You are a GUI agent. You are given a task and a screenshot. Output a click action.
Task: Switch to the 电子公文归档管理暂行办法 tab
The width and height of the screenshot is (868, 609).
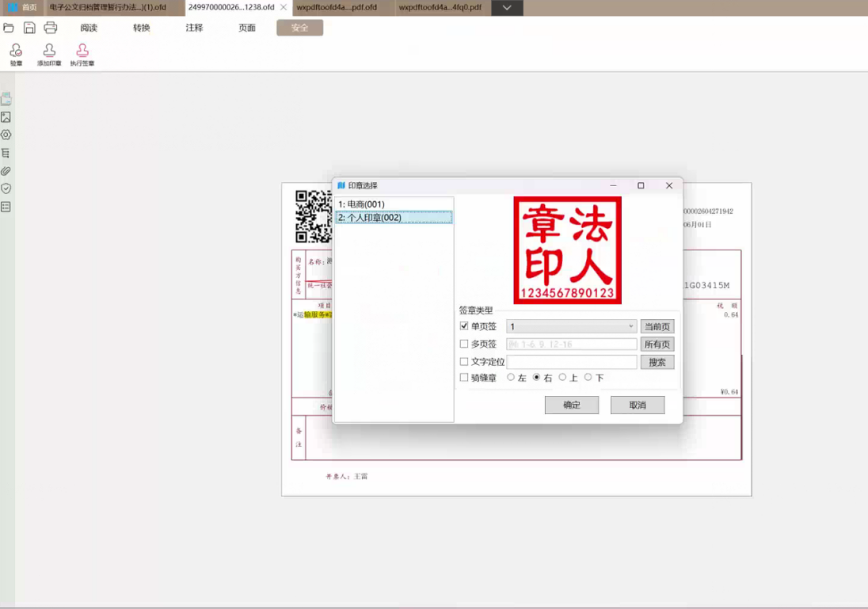108,7
